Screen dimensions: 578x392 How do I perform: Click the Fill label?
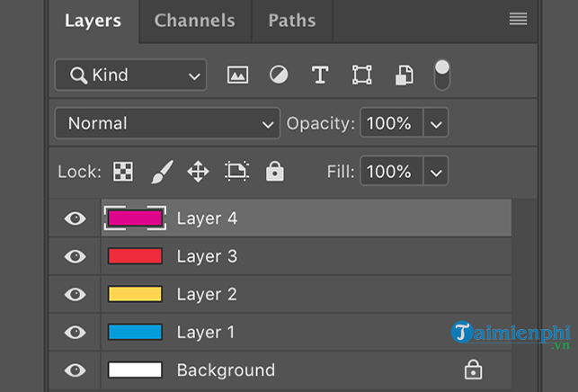[x=341, y=172]
